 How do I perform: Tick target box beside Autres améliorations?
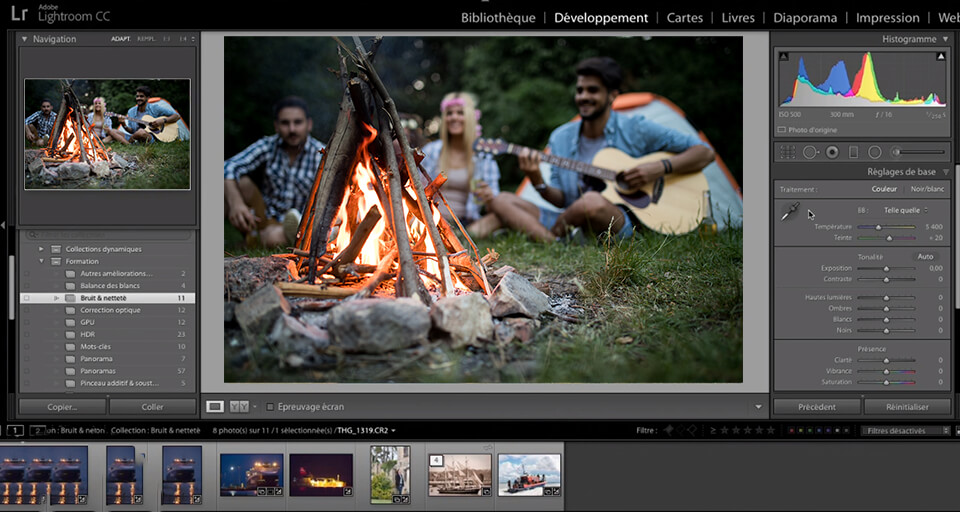pyautogui.click(x=26, y=274)
